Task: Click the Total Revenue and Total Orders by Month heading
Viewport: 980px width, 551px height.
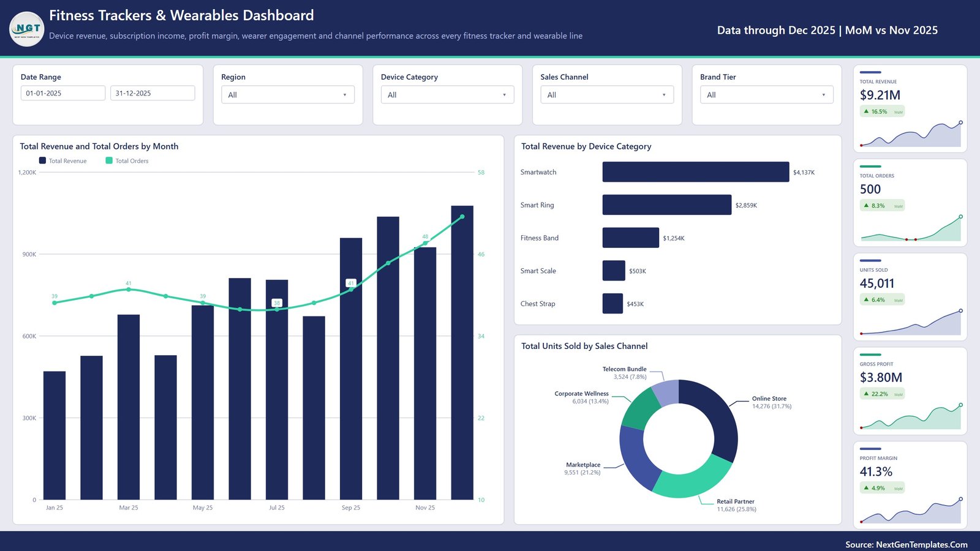Action: (x=99, y=146)
